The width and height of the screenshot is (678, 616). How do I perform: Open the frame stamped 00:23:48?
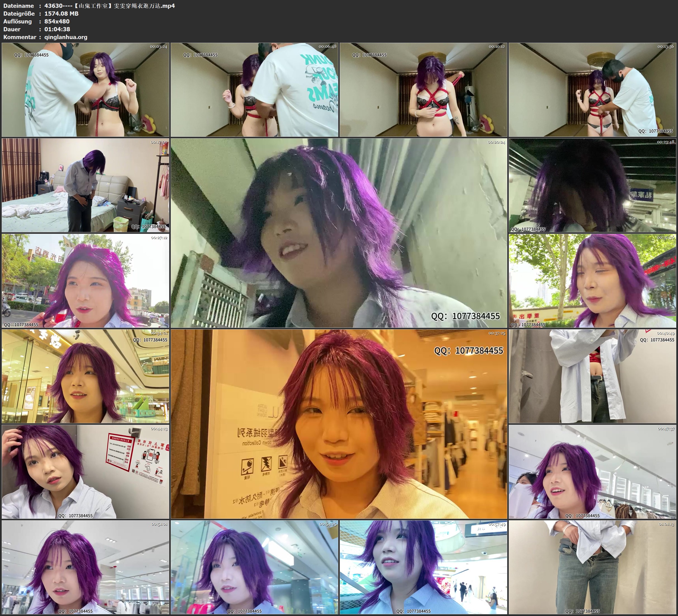[592, 185]
